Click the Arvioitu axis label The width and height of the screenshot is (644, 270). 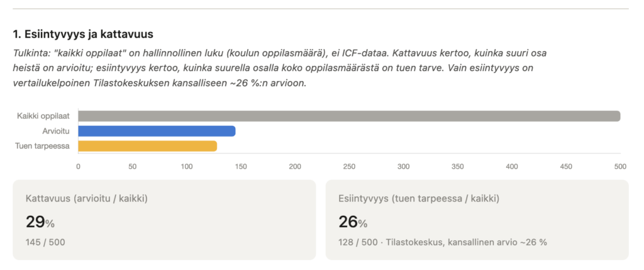pos(55,131)
